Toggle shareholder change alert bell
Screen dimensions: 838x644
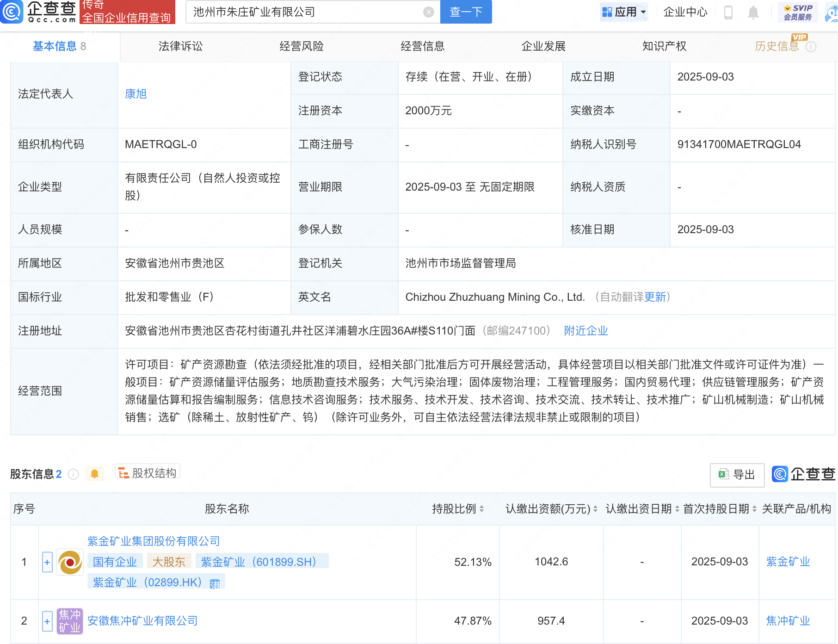pyautogui.click(x=94, y=474)
